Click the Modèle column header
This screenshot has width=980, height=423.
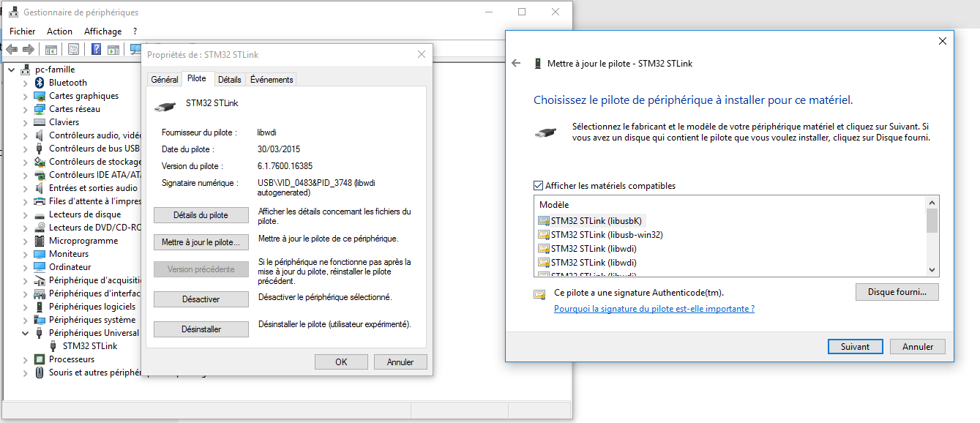[554, 205]
